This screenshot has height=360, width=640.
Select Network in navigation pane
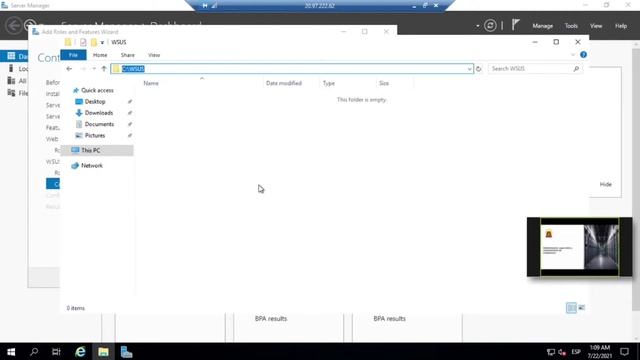click(92, 165)
